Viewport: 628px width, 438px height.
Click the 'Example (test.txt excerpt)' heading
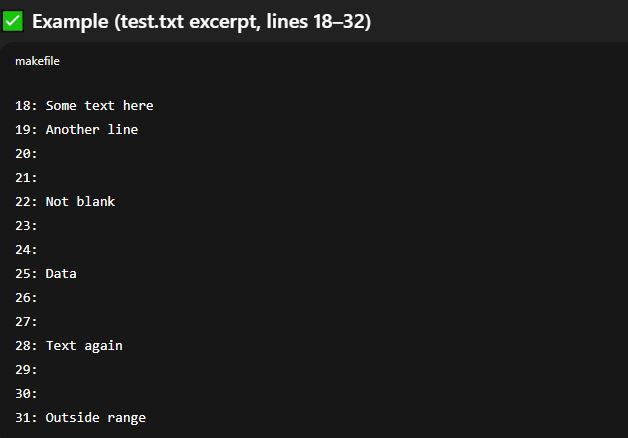pyautogui.click(x=201, y=21)
